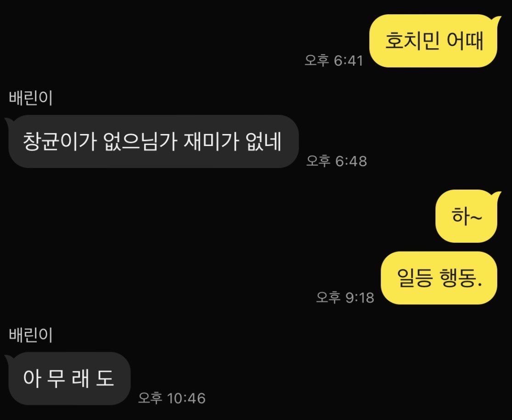512x420 pixels.
Task: Open 배린이 profile name above the 창균이가 message
Action: [31, 98]
